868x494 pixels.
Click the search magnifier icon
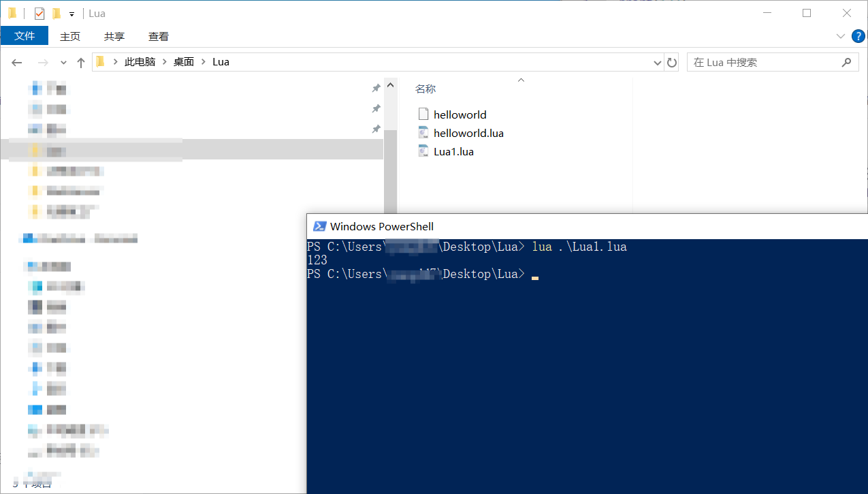tap(846, 63)
